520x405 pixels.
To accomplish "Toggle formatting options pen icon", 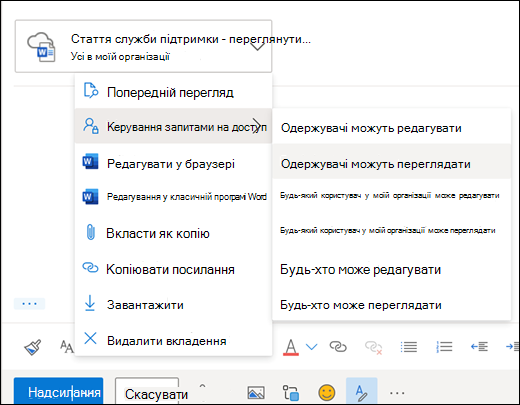I will pyautogui.click(x=362, y=392).
